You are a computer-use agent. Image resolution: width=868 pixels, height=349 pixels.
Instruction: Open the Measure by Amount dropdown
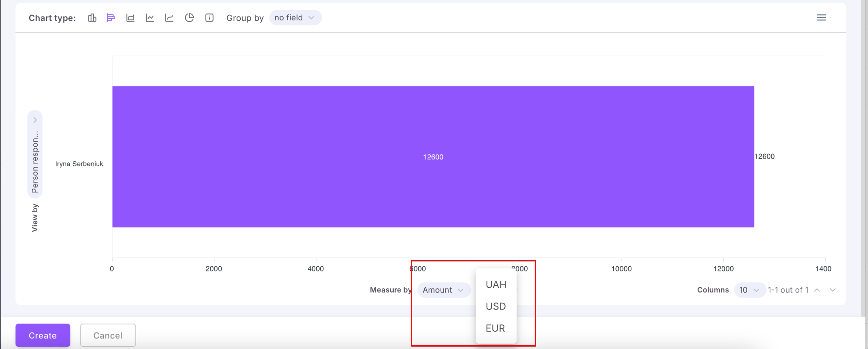443,290
